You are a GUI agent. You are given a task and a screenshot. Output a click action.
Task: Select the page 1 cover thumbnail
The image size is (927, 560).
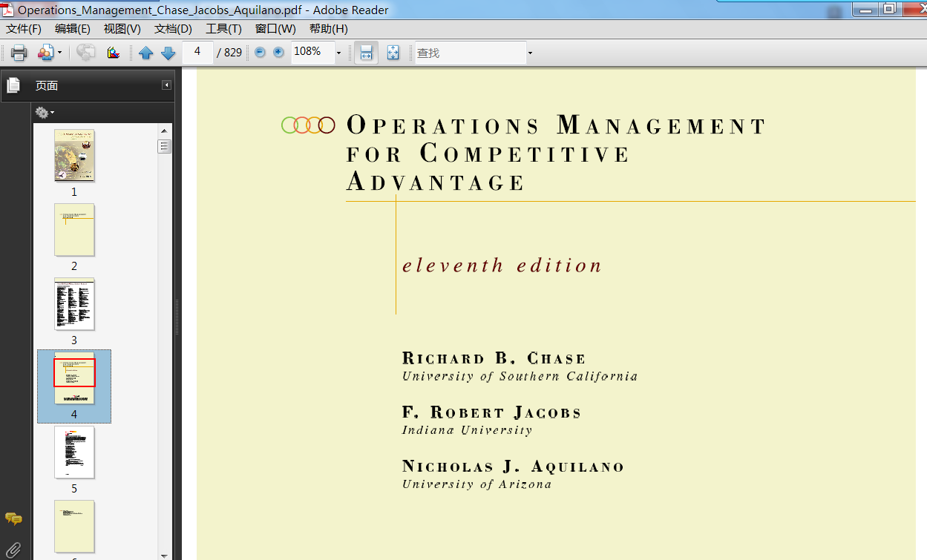click(74, 156)
